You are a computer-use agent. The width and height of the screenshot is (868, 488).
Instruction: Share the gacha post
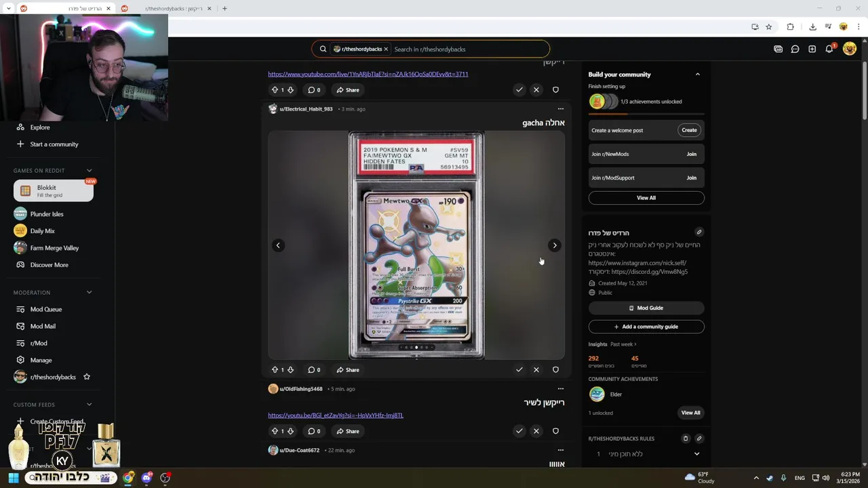tap(348, 369)
